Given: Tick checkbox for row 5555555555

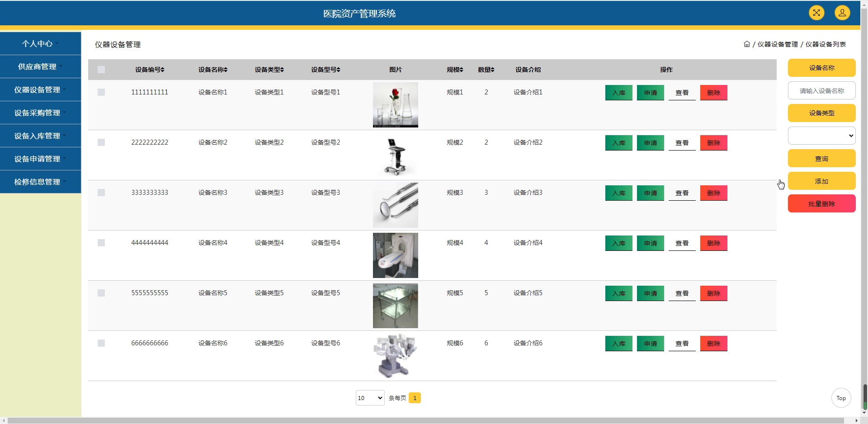Looking at the screenshot, I should 101,293.
